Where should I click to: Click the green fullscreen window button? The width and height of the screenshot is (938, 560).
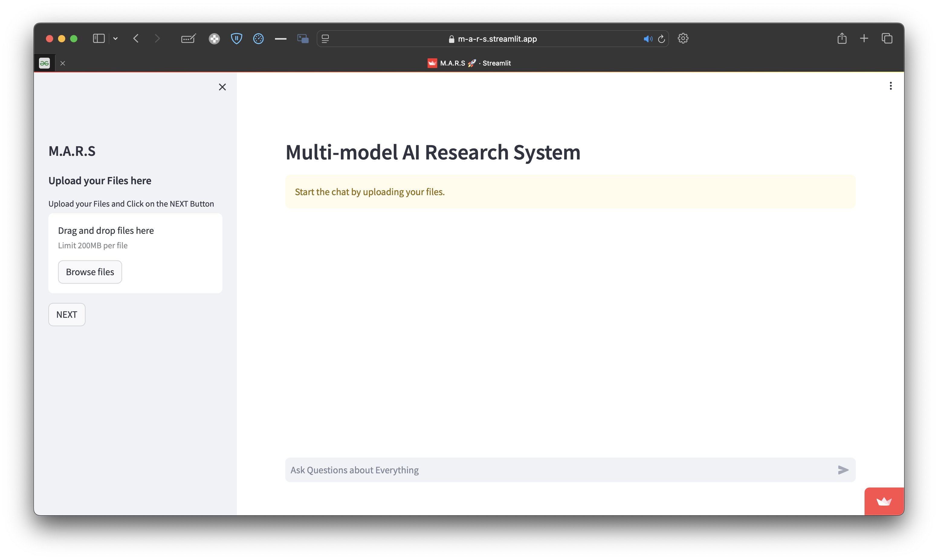tap(74, 38)
